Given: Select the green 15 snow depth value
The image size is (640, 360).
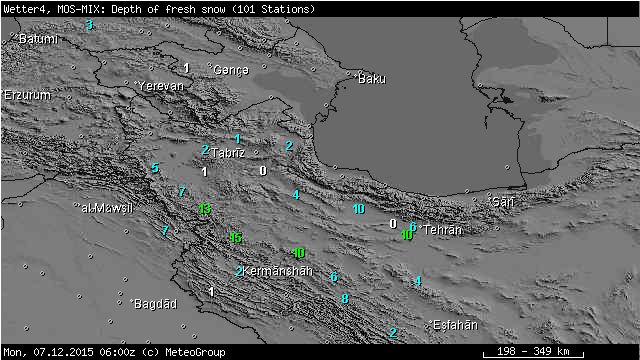Looking at the screenshot, I should 236,238.
